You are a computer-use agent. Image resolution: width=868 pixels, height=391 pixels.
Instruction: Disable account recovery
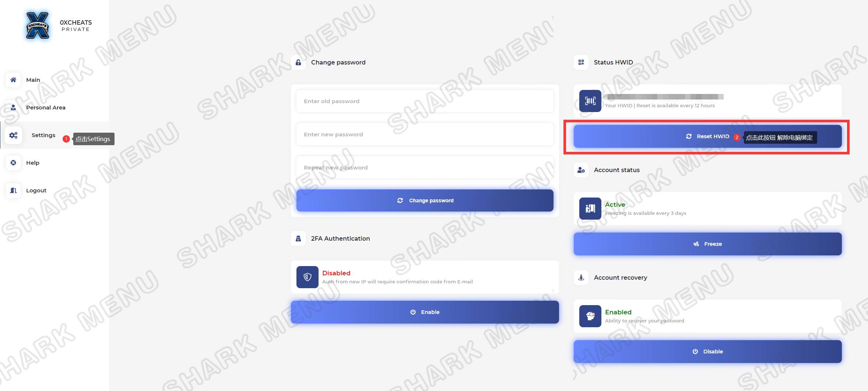coord(707,352)
